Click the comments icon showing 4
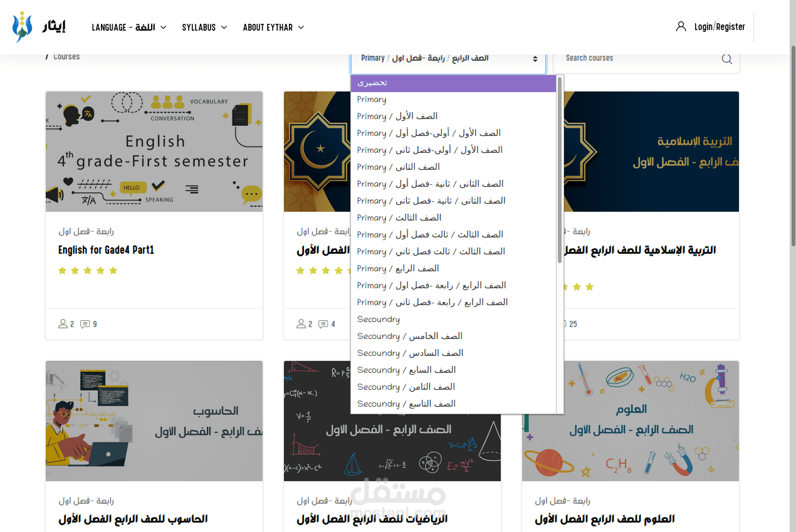The width and height of the screenshot is (796, 532). click(324, 324)
